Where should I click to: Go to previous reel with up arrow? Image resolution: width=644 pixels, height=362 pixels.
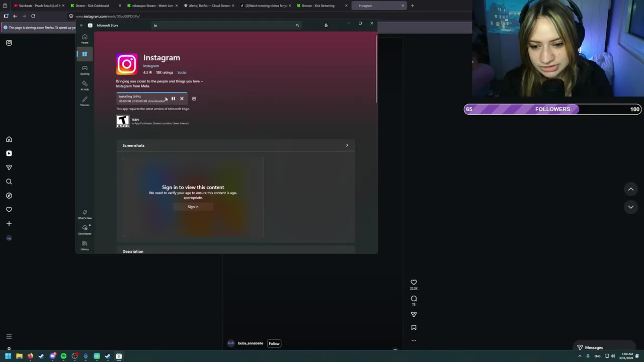tap(631, 189)
